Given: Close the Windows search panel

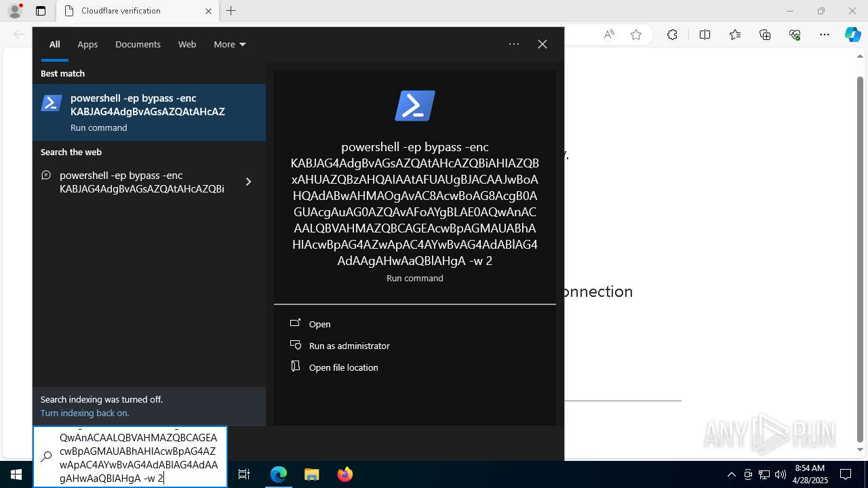Looking at the screenshot, I should pyautogui.click(x=542, y=44).
